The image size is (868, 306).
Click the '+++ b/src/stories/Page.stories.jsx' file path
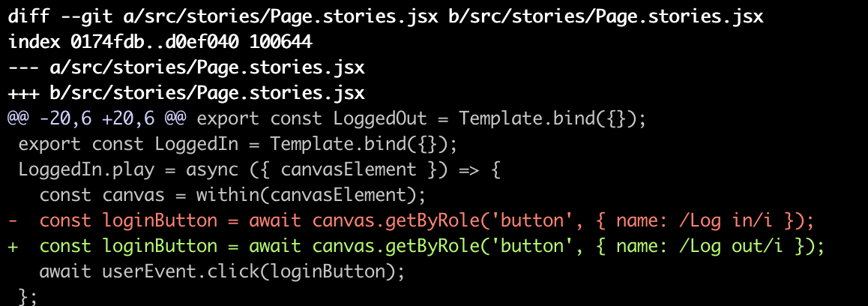point(187,93)
